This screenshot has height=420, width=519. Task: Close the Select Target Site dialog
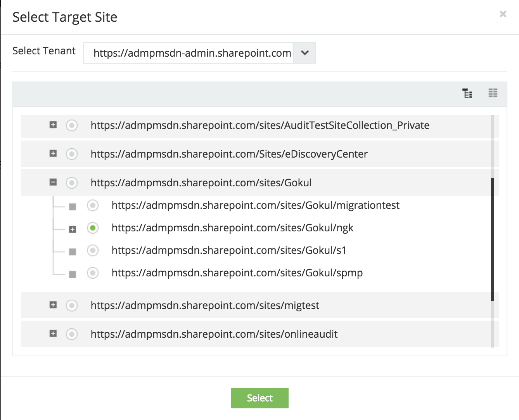click(503, 14)
